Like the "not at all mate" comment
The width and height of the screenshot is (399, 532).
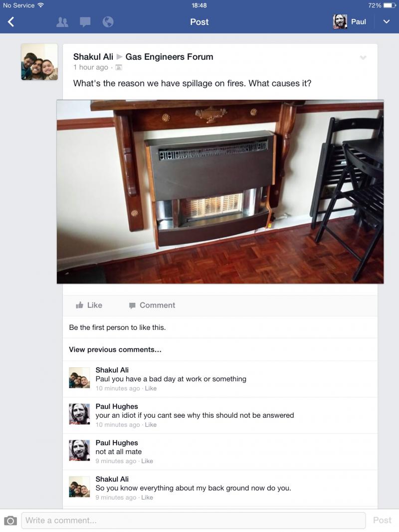tap(147, 461)
